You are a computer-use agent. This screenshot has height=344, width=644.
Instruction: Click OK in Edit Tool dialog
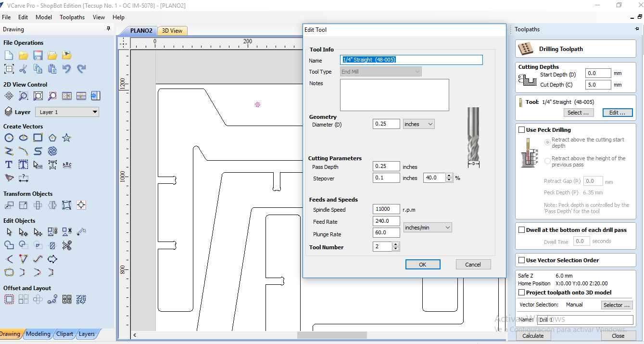423,265
